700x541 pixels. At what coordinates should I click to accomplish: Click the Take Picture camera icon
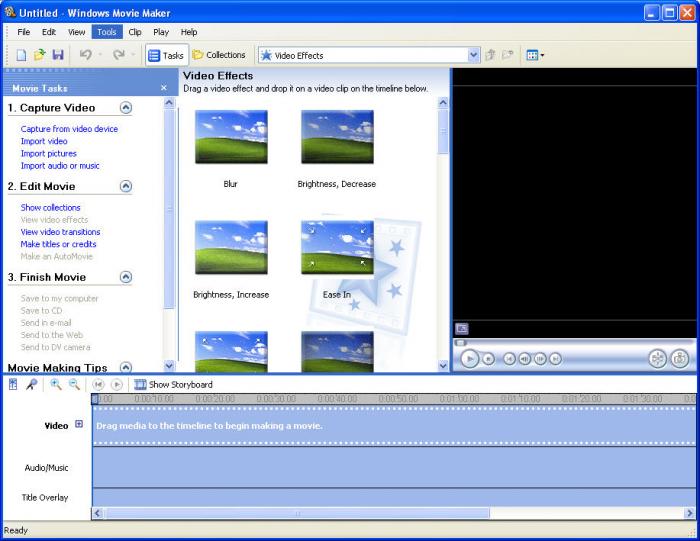click(679, 358)
